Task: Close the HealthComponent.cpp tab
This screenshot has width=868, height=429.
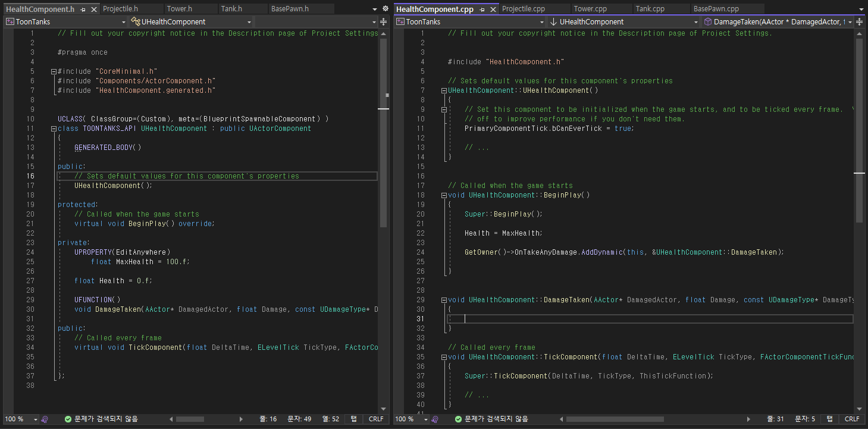Action: pyautogui.click(x=492, y=10)
